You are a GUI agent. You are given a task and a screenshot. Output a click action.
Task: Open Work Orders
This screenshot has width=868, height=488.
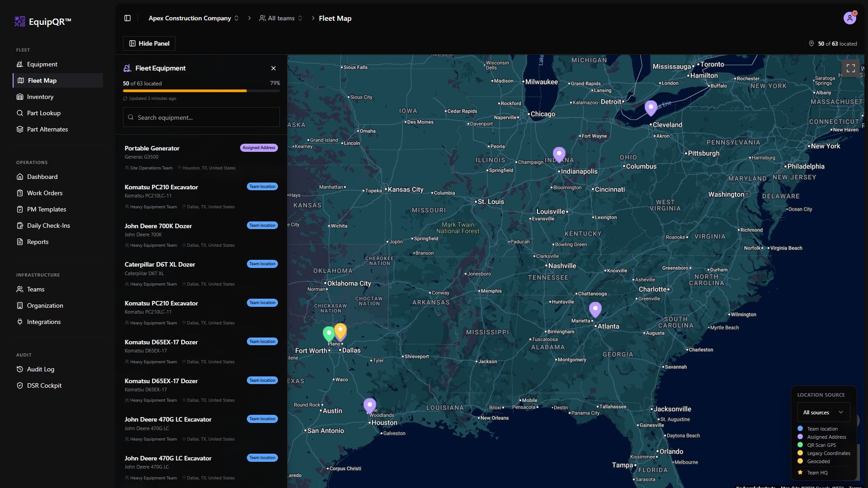point(58,193)
